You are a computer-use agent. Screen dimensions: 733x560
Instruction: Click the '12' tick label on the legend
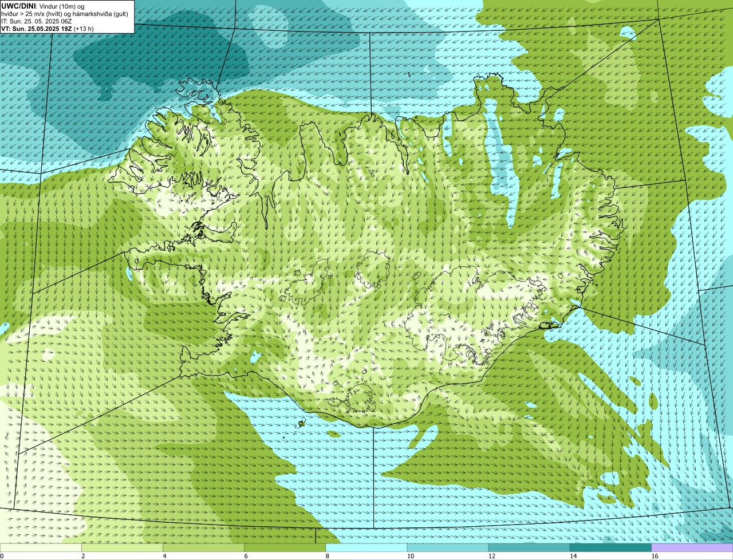pos(491,556)
